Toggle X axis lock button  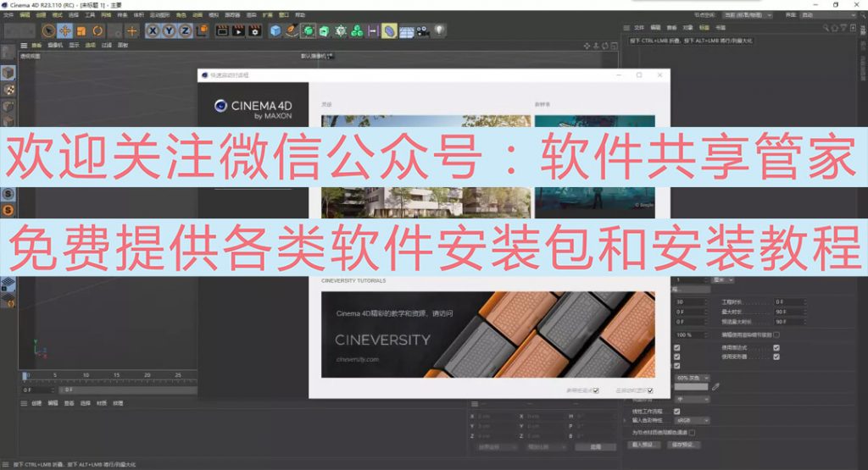pos(153,31)
